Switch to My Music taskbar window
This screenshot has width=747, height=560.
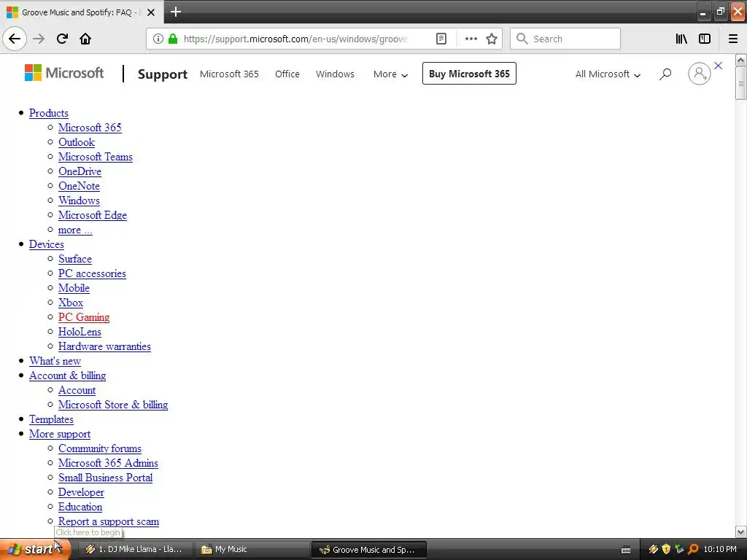pos(251,550)
